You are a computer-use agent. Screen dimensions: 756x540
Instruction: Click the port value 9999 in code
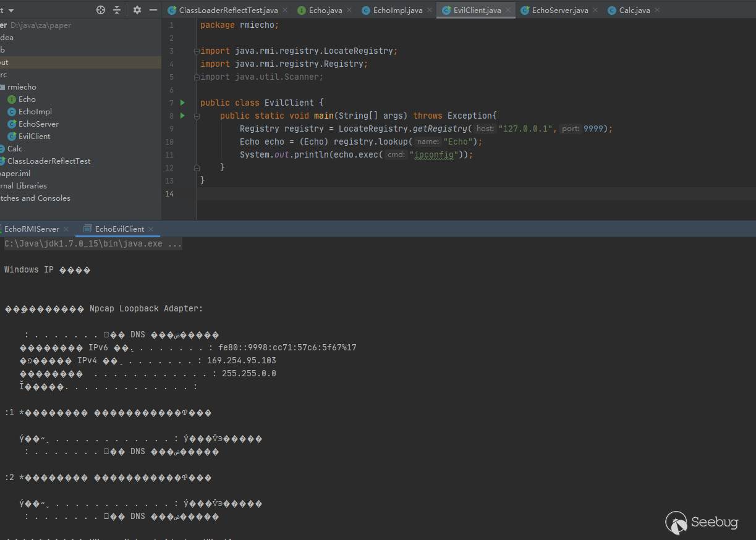pyautogui.click(x=593, y=129)
